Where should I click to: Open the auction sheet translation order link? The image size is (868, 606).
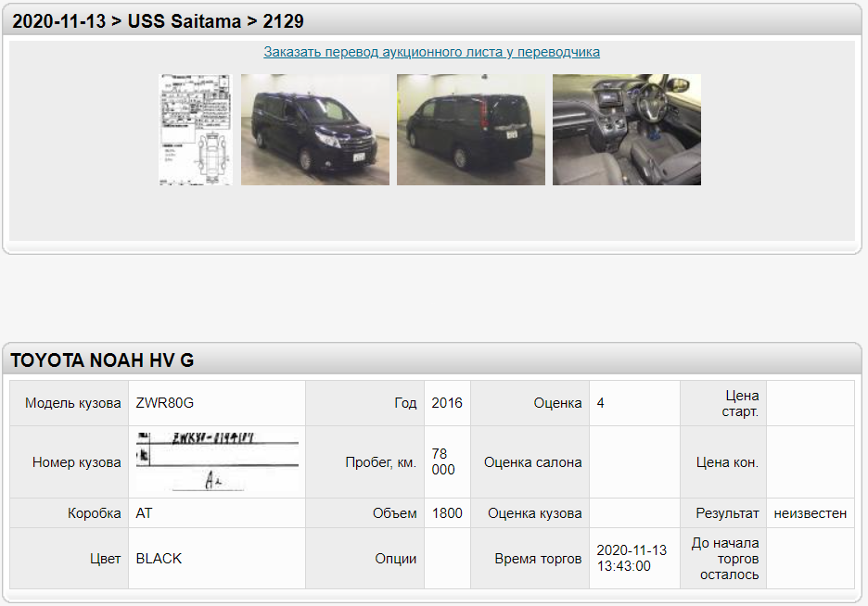click(x=431, y=52)
